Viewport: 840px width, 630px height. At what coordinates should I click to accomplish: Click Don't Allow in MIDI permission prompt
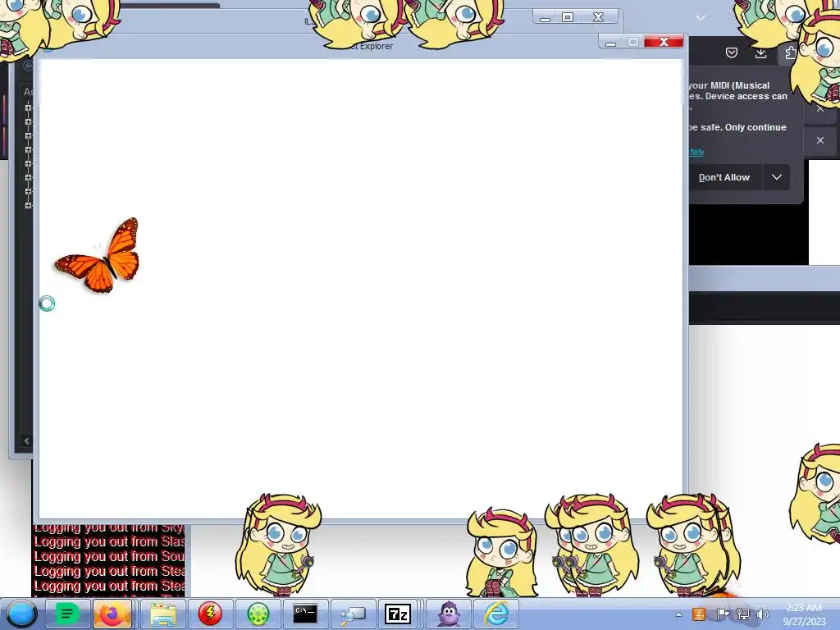[x=724, y=177]
